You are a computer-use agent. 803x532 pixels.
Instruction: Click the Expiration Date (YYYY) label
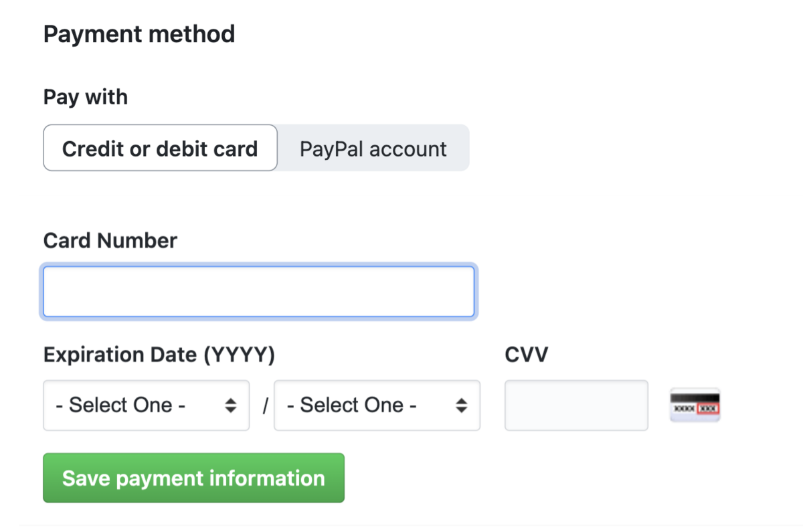point(159,355)
